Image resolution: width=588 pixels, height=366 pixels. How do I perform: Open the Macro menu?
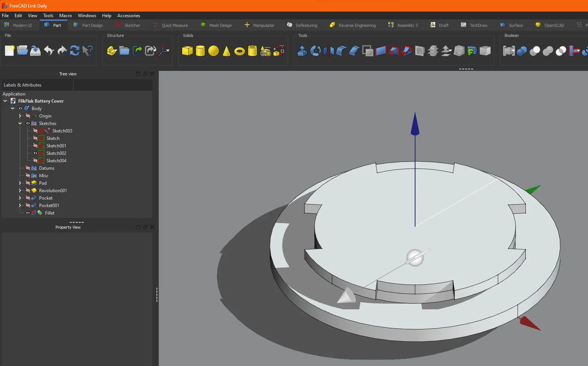coord(65,16)
